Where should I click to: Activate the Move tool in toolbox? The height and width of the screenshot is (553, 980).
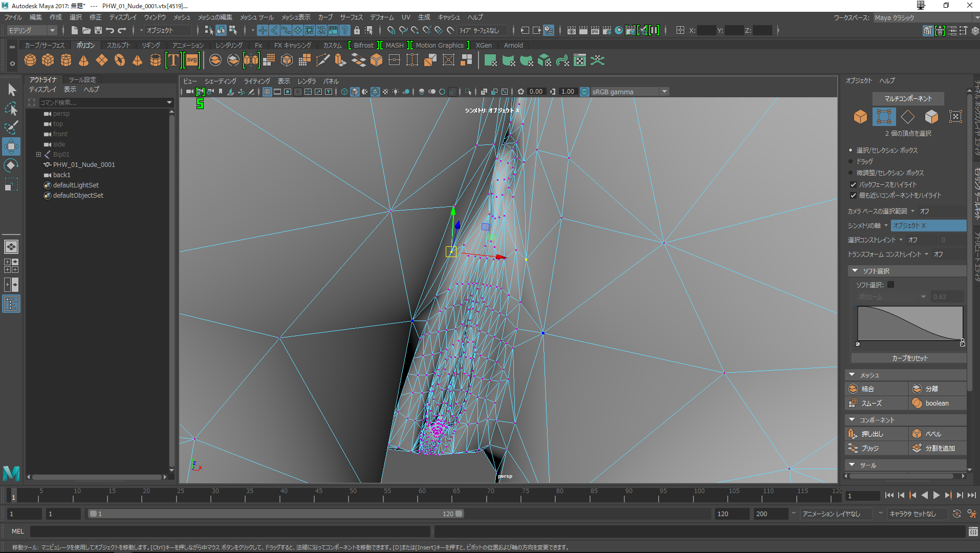pyautogui.click(x=11, y=146)
